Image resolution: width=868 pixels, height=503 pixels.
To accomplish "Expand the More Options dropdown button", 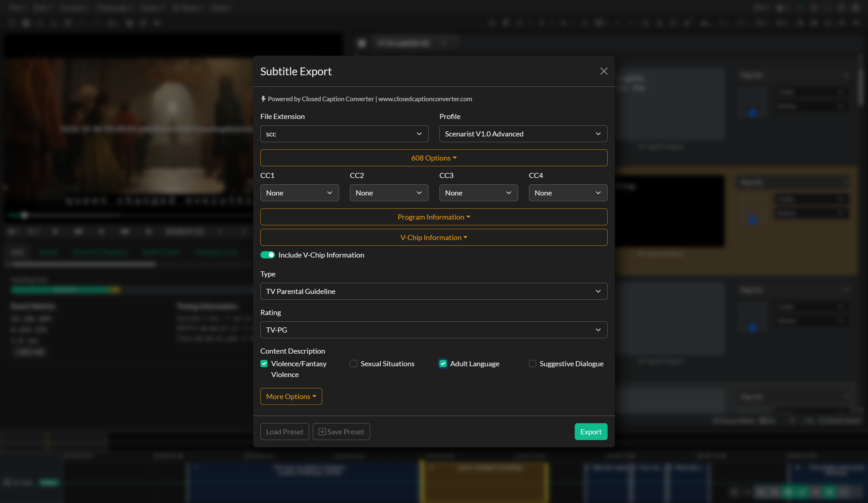I will [291, 396].
